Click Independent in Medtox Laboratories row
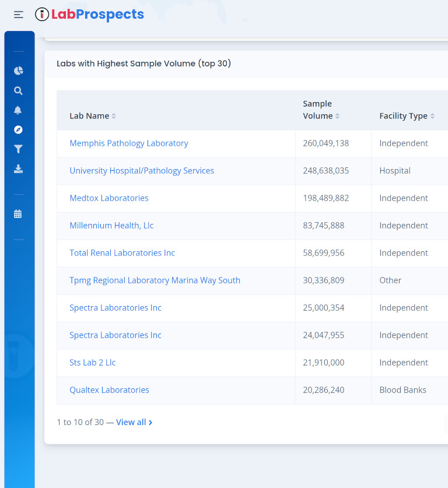 click(404, 198)
